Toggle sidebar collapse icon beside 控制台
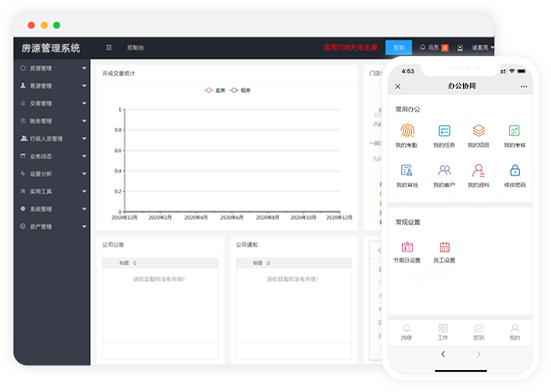 click(109, 47)
